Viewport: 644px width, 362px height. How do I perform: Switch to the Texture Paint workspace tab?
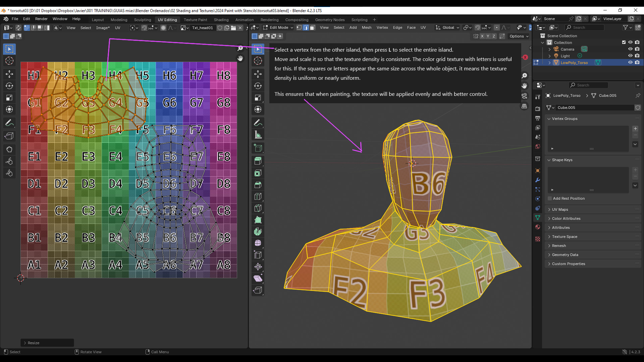pyautogui.click(x=195, y=20)
